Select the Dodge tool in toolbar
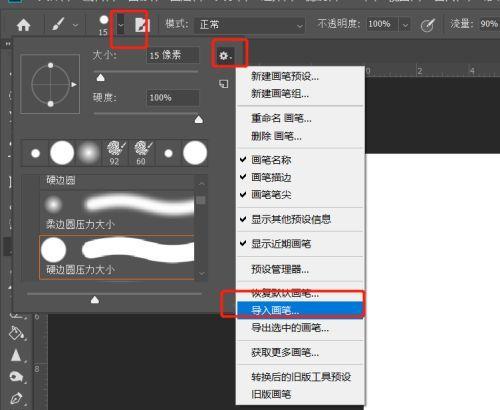This screenshot has height=410, width=500. coord(16,377)
